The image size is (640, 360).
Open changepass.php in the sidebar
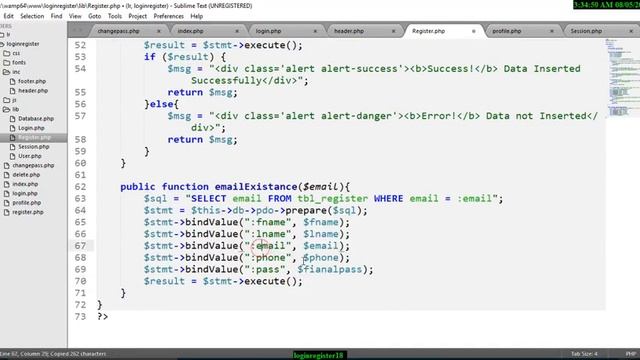tap(33, 166)
